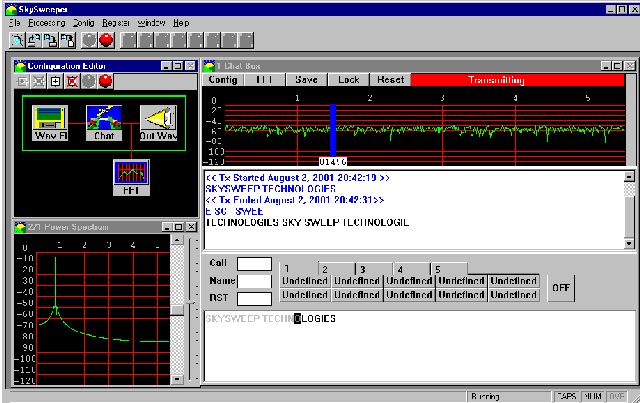Open the Register menu
Image resolution: width=640 pixels, height=403 pixels.
tap(116, 23)
